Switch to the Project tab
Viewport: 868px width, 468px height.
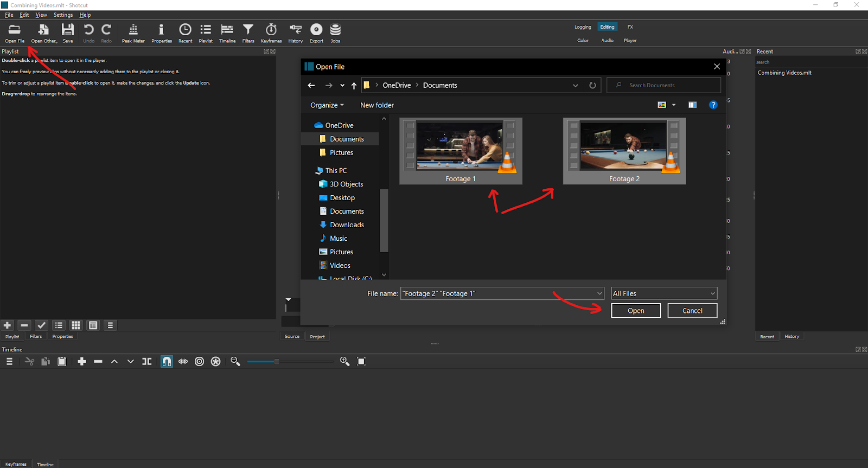click(317, 337)
